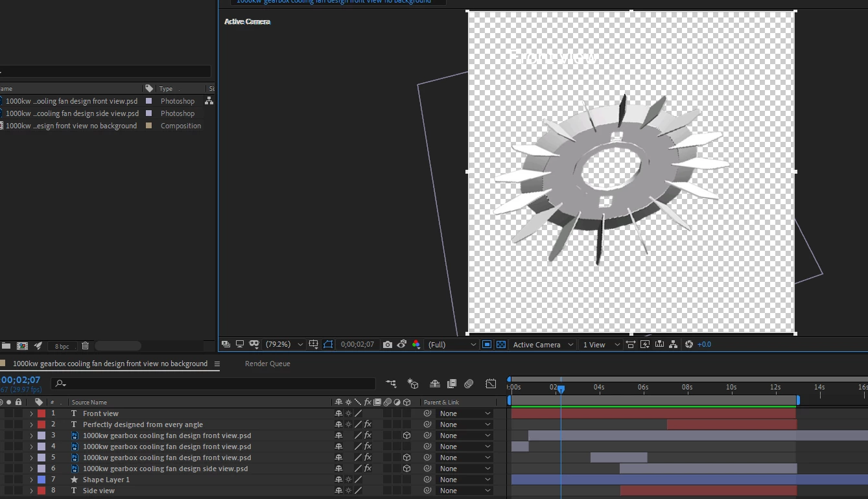
Task: Sort the Project panel by Type column
Action: 166,89
